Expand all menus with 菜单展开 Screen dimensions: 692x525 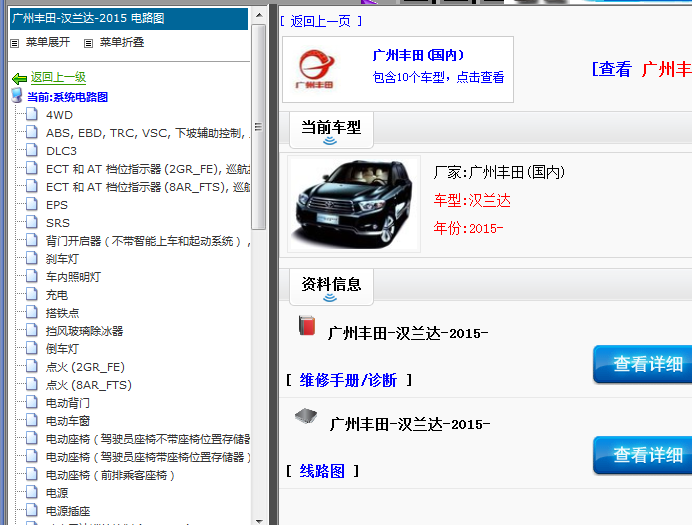48,42
